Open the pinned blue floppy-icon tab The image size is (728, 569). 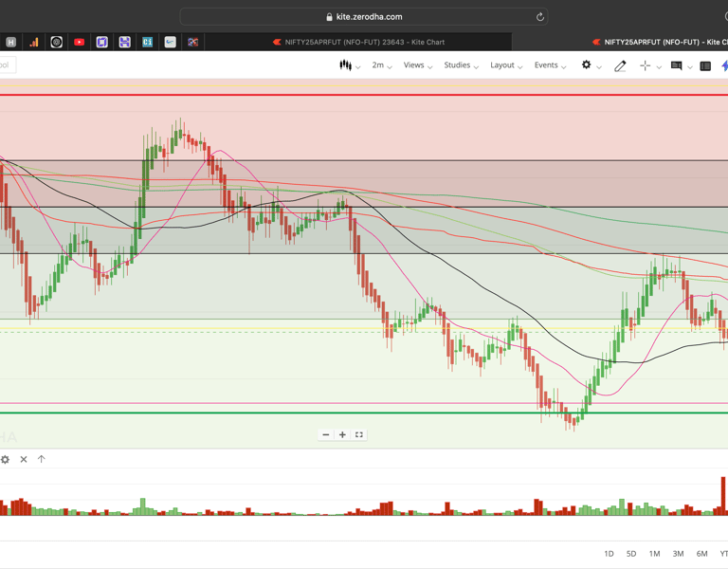pos(124,43)
